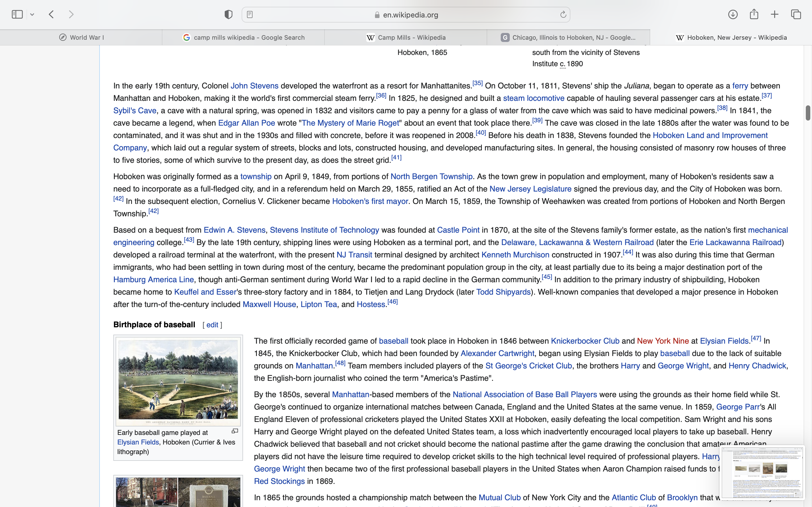Show the tab overview icon

pyautogui.click(x=796, y=14)
